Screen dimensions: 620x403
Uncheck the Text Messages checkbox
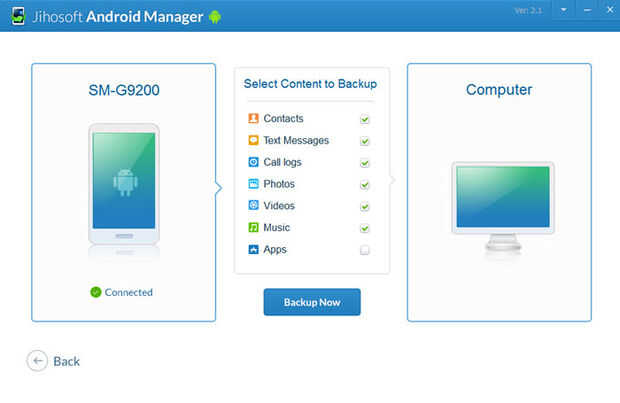365,141
